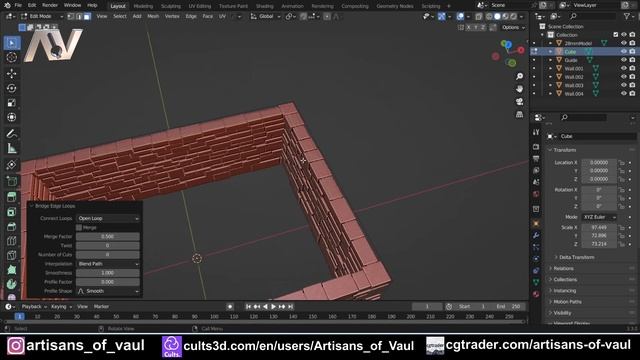This screenshot has width=640, height=360.
Task: Click the outliner filter funnel icon
Action: click(627, 16)
